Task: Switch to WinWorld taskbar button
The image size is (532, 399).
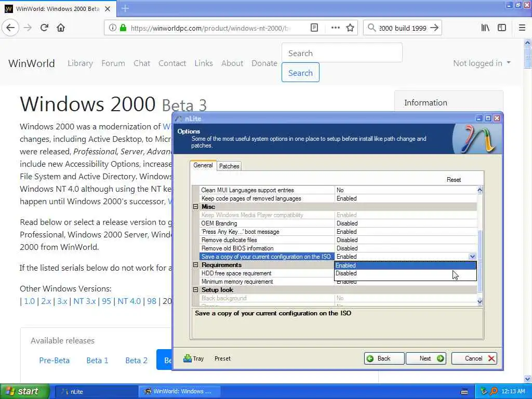Action: (180, 392)
